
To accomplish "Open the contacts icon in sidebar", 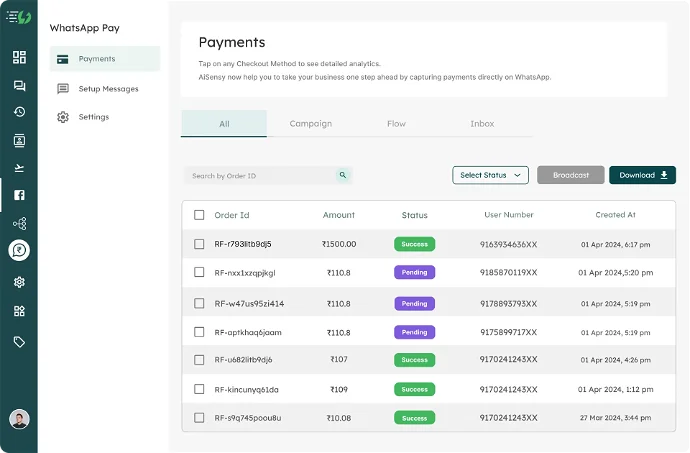I will click(x=19, y=140).
